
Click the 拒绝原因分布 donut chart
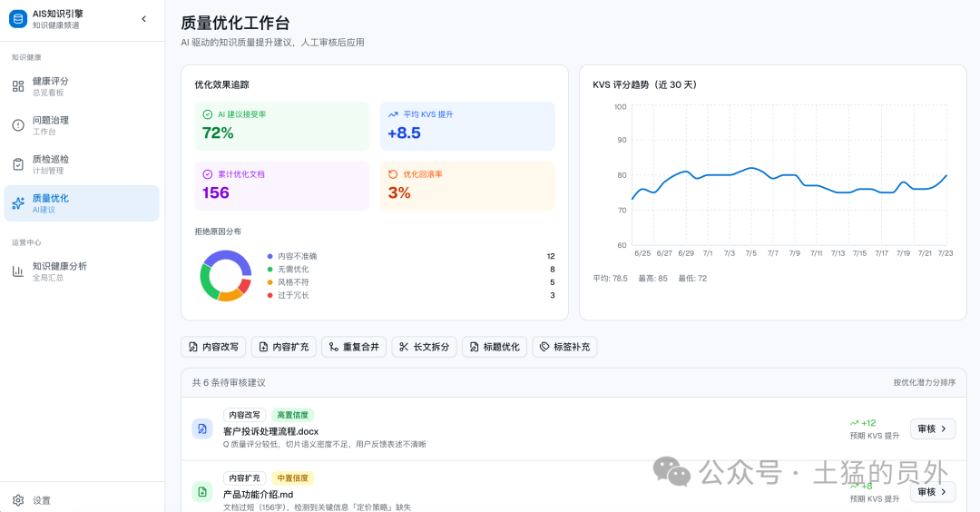(x=226, y=276)
